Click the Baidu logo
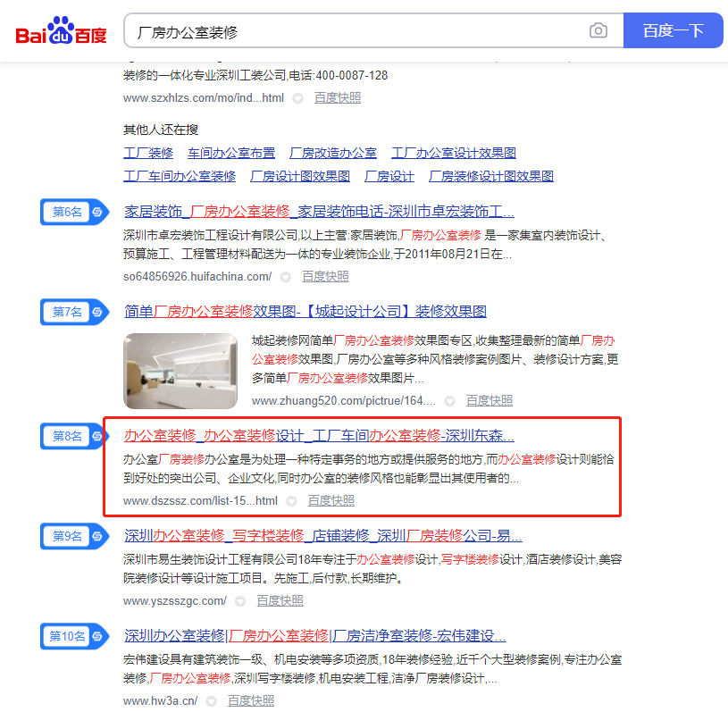The width and height of the screenshot is (728, 712). tap(62, 30)
